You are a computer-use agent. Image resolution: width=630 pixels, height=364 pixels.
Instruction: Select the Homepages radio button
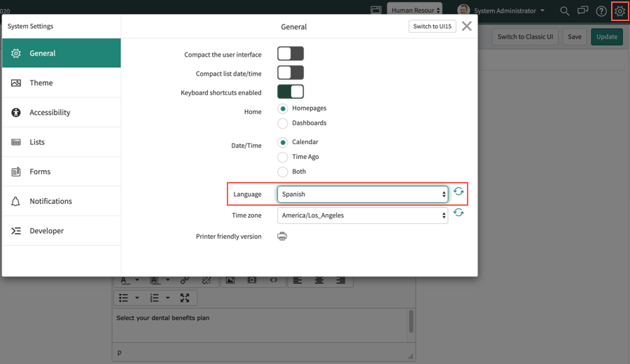click(x=283, y=108)
